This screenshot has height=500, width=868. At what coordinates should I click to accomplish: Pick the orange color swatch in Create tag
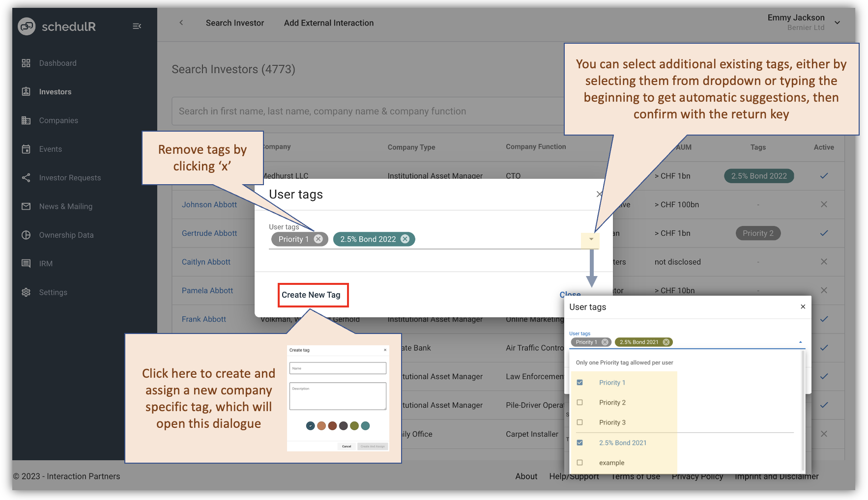[321, 426]
